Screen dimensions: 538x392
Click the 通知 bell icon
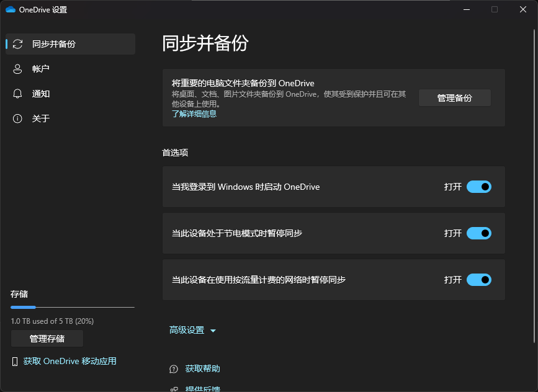point(17,94)
